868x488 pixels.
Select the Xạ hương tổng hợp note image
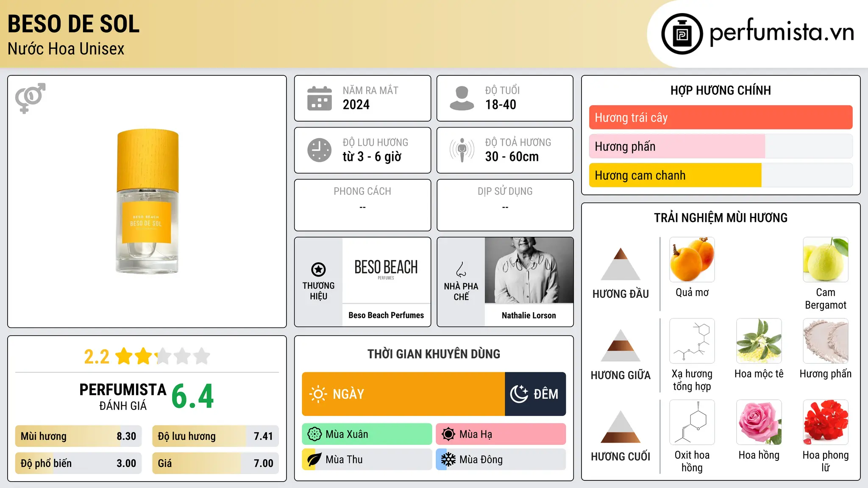(x=692, y=341)
